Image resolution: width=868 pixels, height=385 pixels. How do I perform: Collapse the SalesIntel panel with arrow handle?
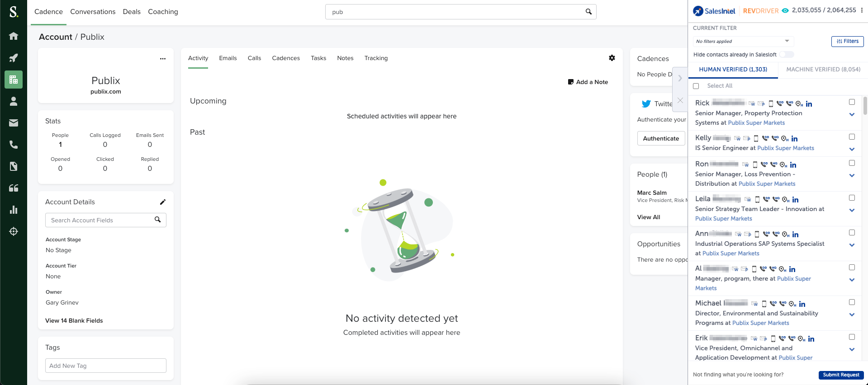tap(680, 78)
